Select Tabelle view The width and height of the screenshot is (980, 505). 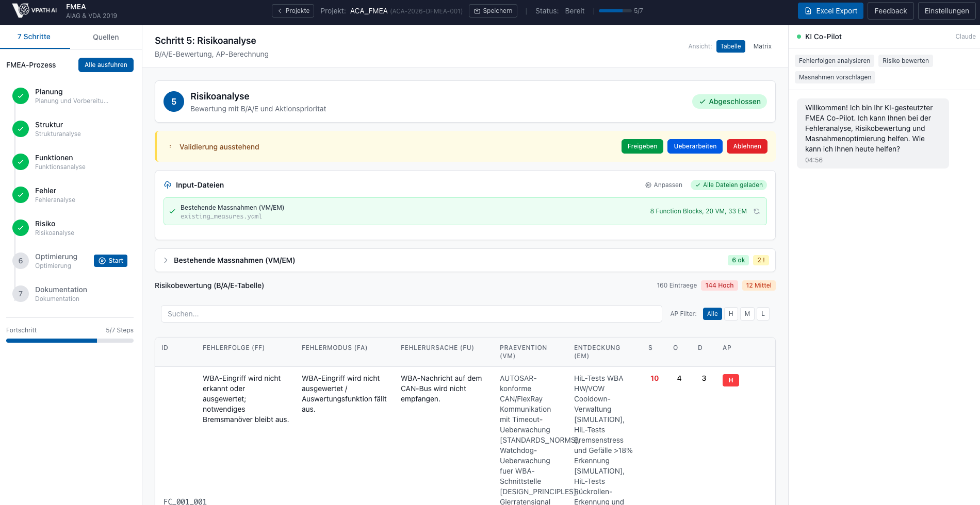[730, 46]
